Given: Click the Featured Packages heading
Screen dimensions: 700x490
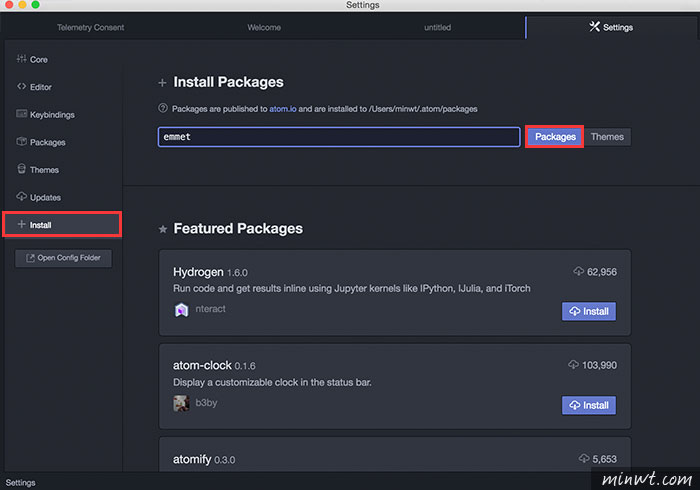Looking at the screenshot, I should pos(238,228).
